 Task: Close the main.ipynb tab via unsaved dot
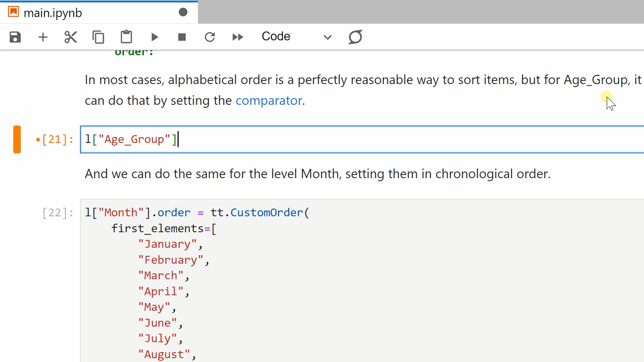(183, 12)
